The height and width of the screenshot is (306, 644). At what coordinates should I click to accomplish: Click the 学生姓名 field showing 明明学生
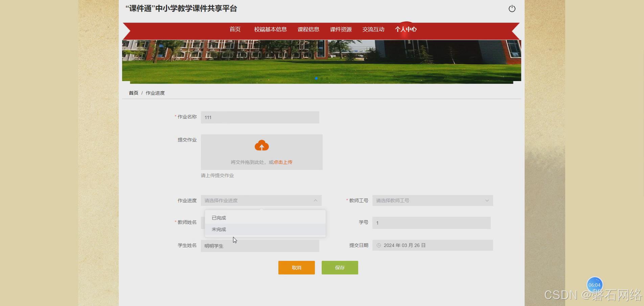pos(259,246)
